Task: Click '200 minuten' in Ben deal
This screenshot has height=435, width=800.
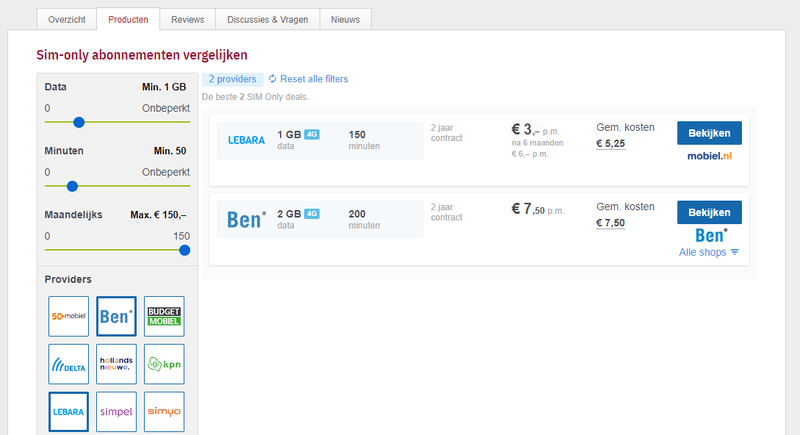Action: 364,219
